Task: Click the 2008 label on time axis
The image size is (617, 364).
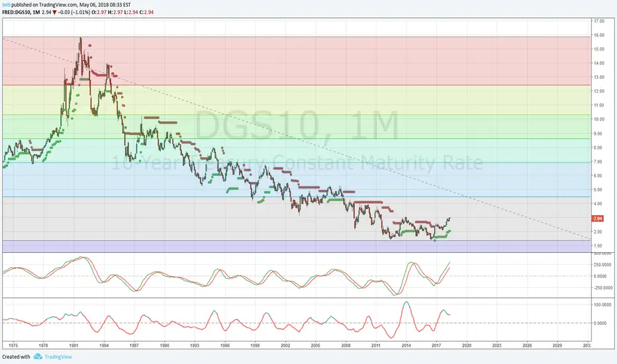Action: point(346,345)
